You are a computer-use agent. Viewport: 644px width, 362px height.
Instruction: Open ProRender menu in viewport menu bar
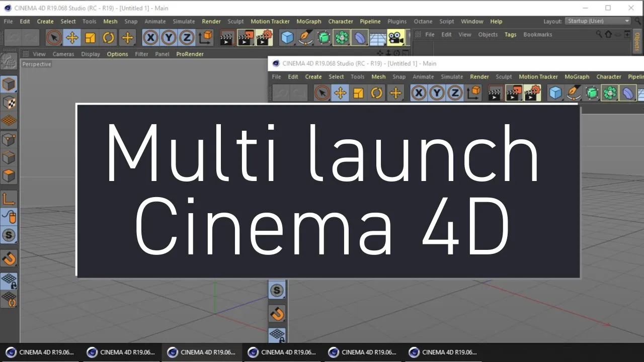click(190, 54)
